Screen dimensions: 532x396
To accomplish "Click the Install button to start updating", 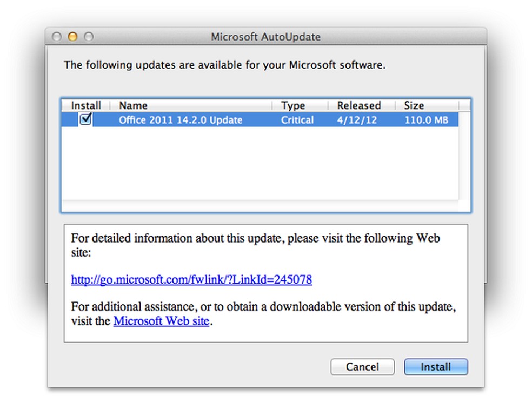I will click(435, 367).
